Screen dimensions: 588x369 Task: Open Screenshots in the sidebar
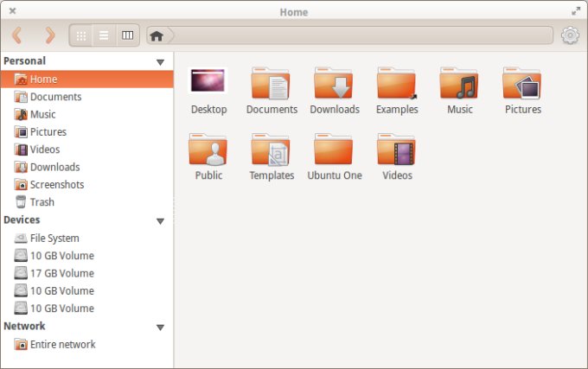[x=87, y=185]
